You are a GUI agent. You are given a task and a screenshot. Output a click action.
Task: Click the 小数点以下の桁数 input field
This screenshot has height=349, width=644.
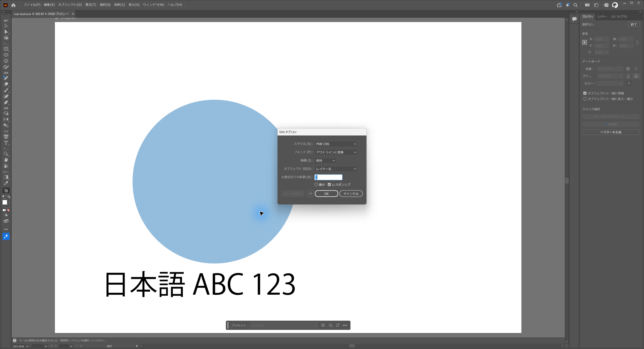[x=328, y=177]
